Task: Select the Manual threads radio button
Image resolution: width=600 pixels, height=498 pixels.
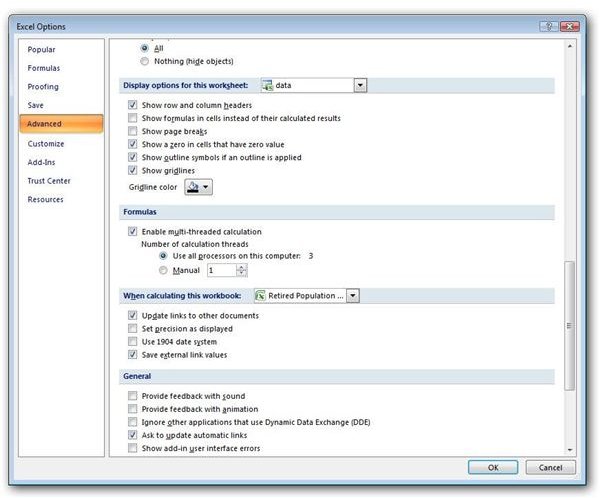Action: click(163, 270)
